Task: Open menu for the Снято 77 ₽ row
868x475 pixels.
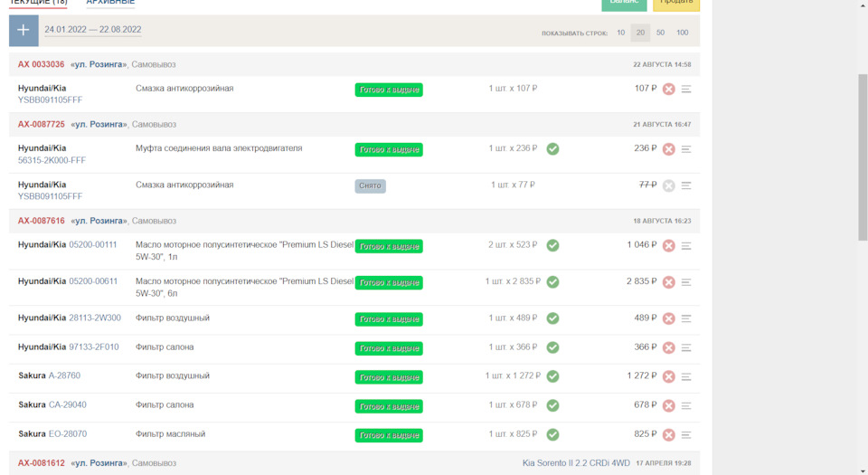Action: click(x=686, y=185)
